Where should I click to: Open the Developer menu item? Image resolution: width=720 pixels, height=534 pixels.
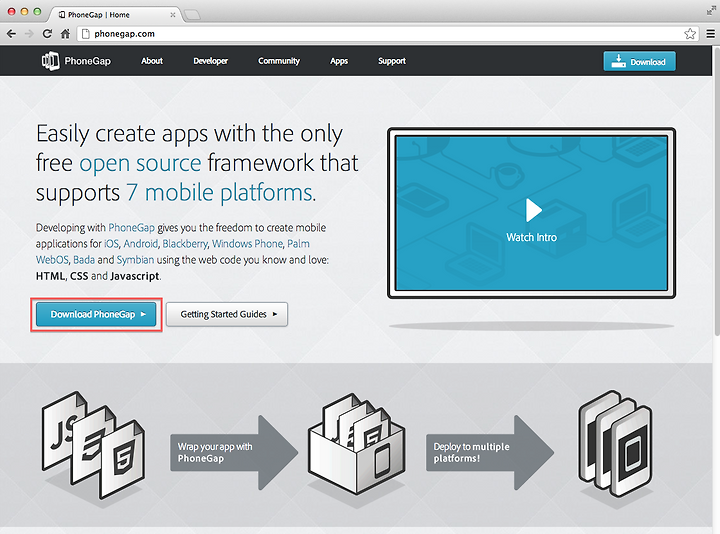[x=210, y=61]
